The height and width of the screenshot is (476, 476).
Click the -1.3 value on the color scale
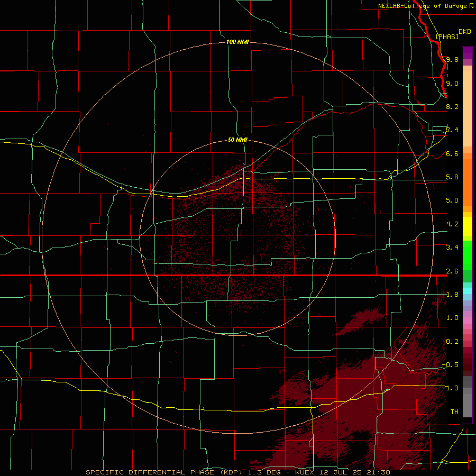[x=450, y=388]
